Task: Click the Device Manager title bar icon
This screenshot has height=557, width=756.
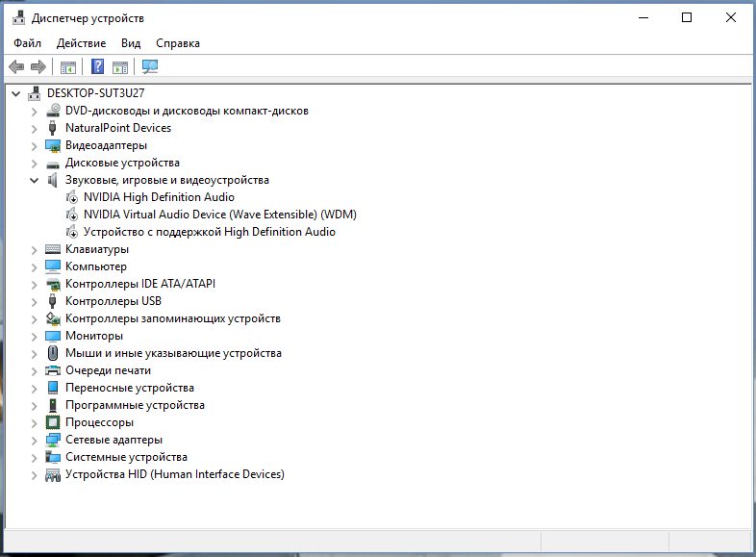Action: click(19, 18)
